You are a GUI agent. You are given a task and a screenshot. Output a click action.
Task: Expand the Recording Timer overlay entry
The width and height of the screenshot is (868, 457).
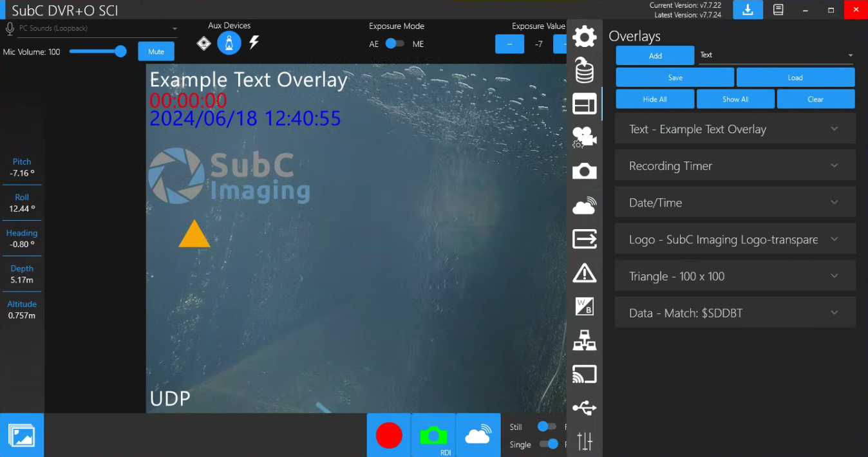pyautogui.click(x=735, y=166)
